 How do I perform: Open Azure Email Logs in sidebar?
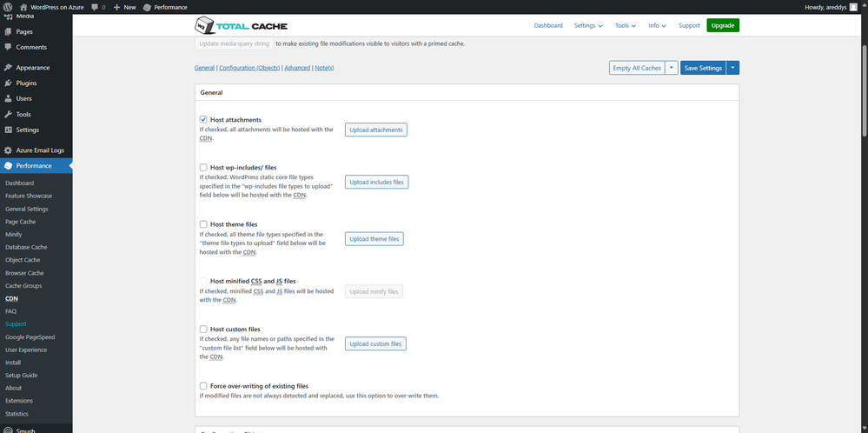(x=40, y=150)
